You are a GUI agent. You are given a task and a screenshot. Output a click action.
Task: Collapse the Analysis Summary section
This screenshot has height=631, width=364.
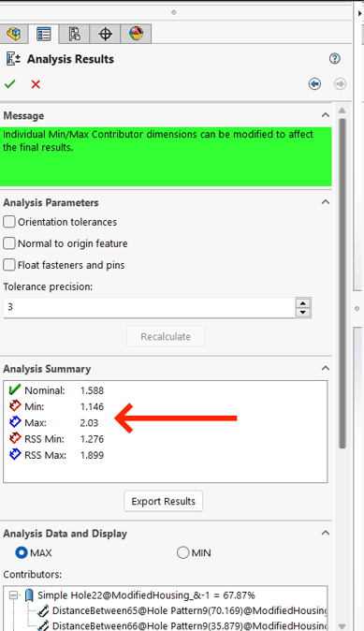tap(325, 368)
